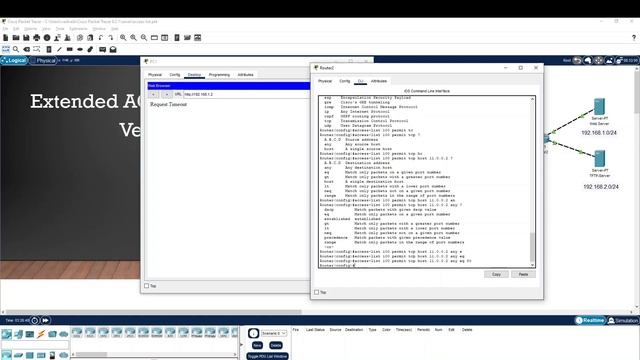
Task: Click the web browser forward arrow button
Action: point(167,94)
